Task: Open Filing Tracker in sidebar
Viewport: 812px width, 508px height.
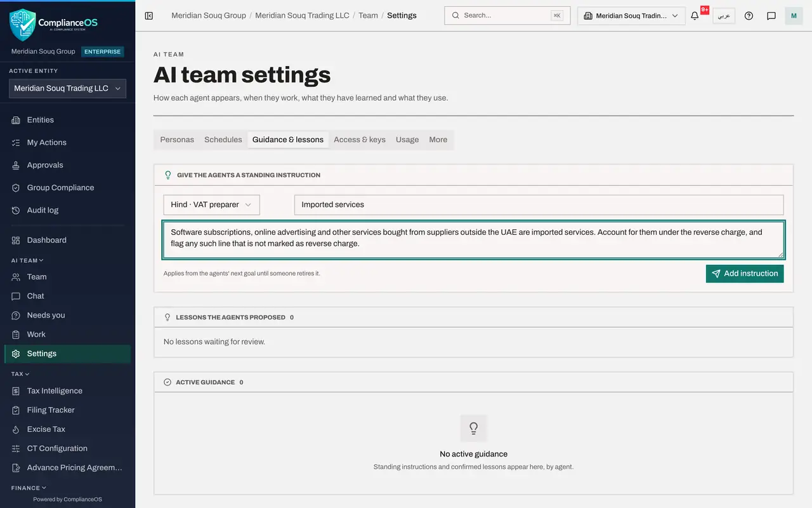Action: [x=67, y=410]
